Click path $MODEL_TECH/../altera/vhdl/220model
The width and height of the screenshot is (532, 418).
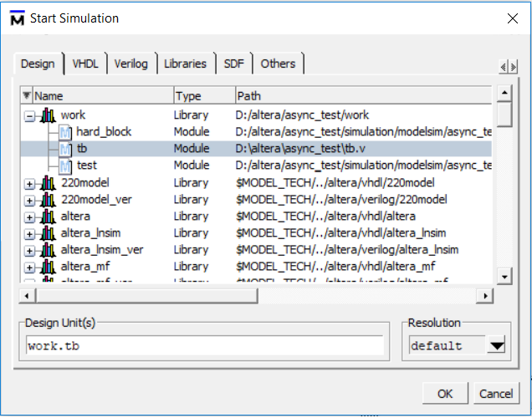(335, 183)
